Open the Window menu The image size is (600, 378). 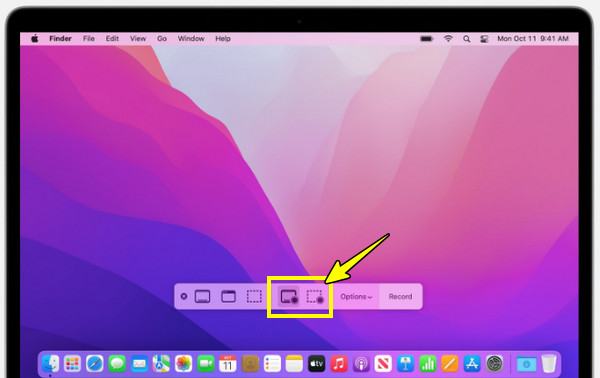tap(191, 39)
